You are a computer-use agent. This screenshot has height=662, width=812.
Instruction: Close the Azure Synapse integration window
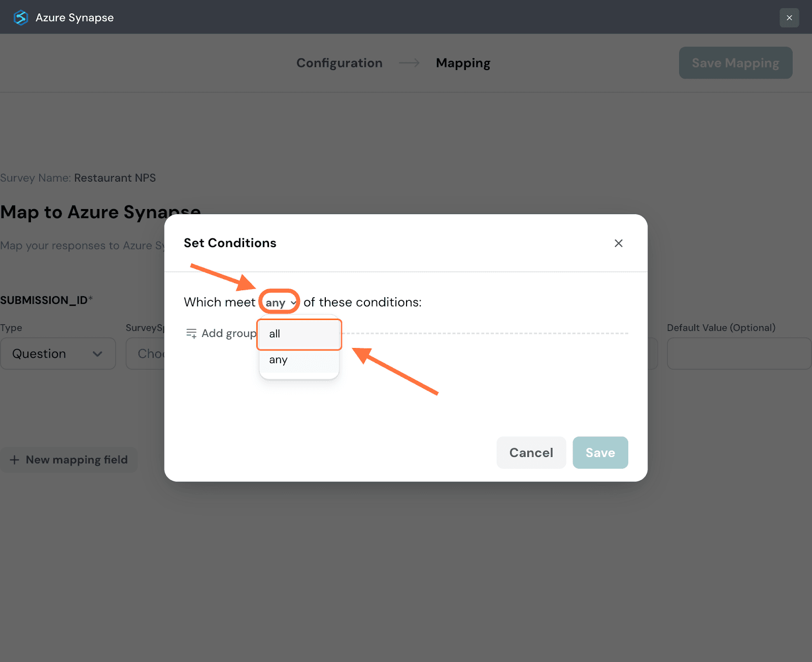pyautogui.click(x=789, y=18)
